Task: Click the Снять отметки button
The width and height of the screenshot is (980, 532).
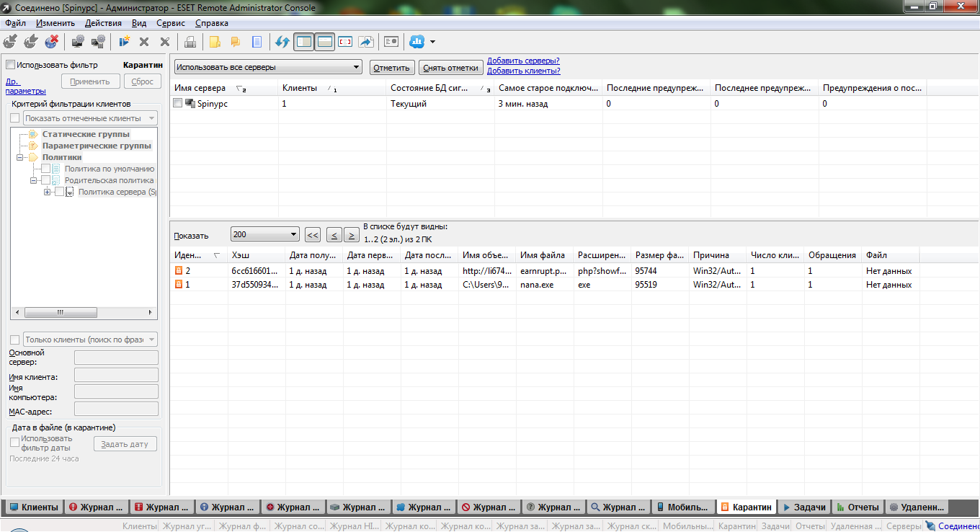Action: pyautogui.click(x=451, y=68)
